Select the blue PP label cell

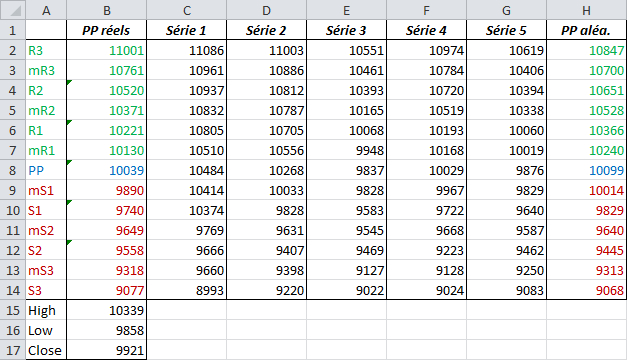46,170
